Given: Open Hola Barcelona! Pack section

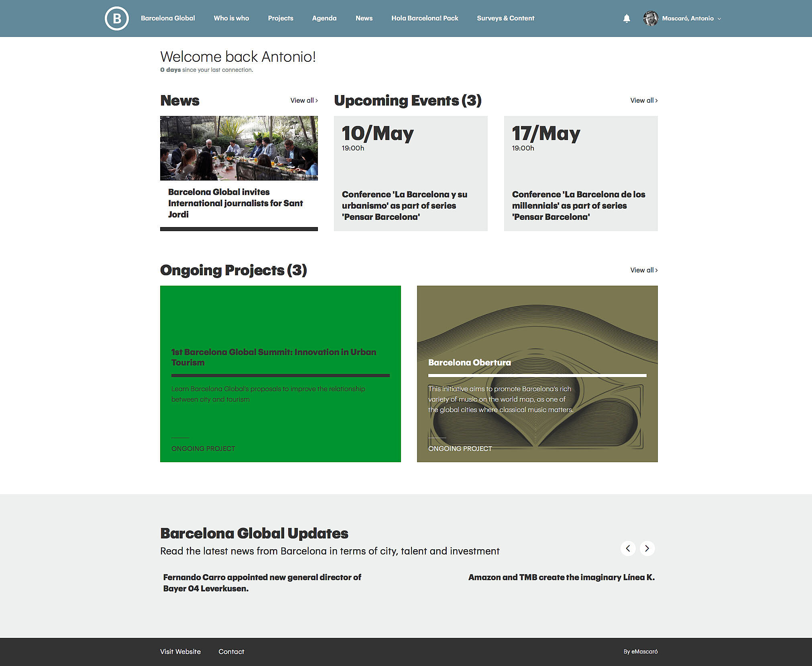Looking at the screenshot, I should tap(425, 18).
